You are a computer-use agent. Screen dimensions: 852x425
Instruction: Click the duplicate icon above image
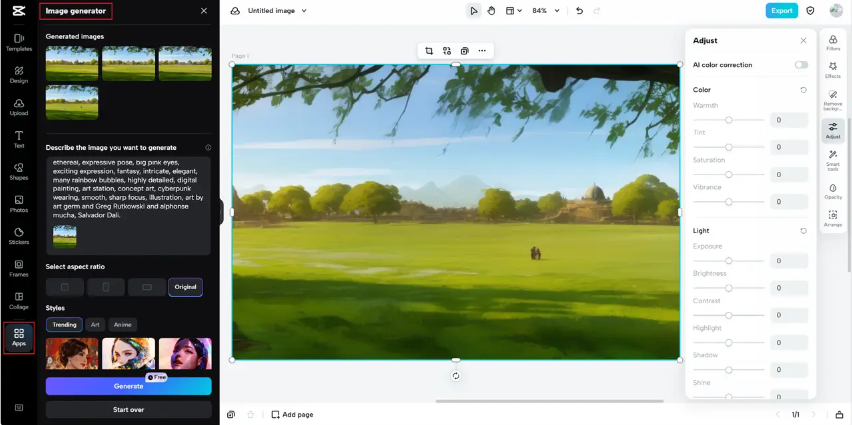(x=465, y=51)
